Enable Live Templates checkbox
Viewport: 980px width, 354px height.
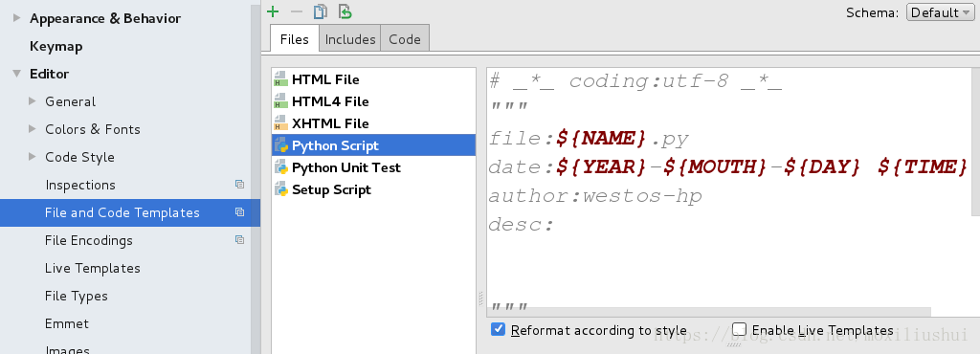pyautogui.click(x=740, y=329)
